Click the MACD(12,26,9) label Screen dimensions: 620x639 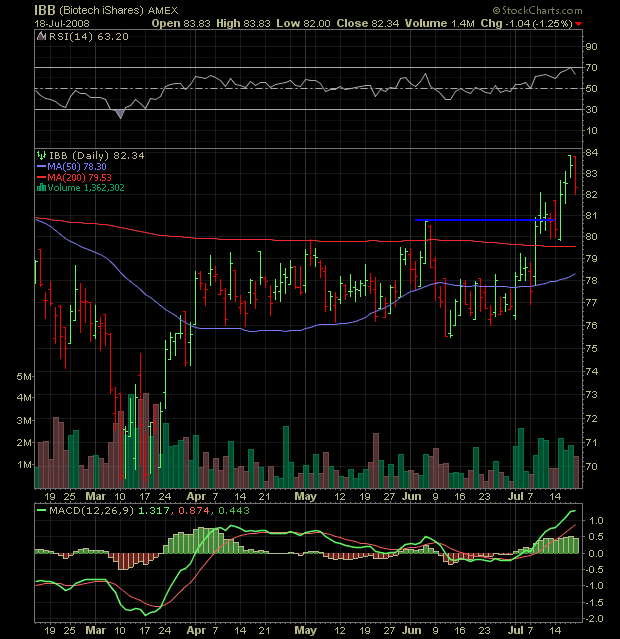91,510
